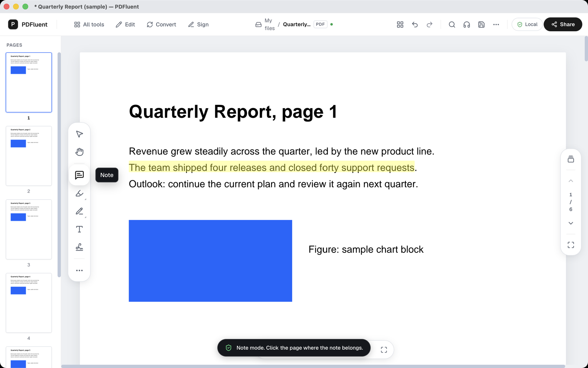Select the pen draw tool
This screenshot has width=588, height=368.
79,211
